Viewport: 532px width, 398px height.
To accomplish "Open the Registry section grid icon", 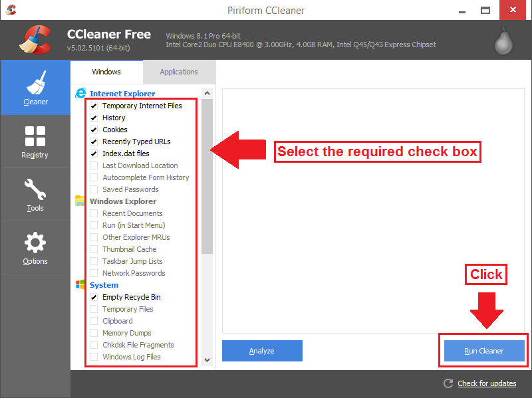I will click(x=35, y=136).
